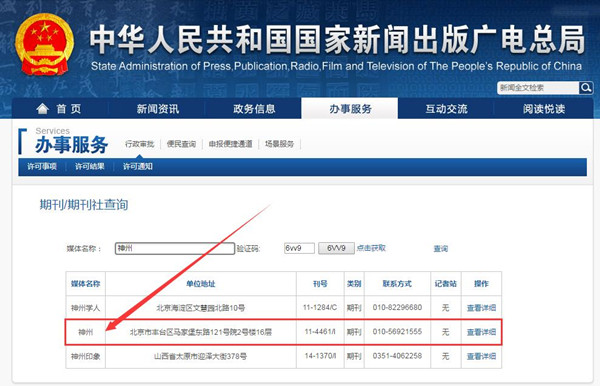Image resolution: width=600 pixels, height=386 pixels.
Task: Open 许可事项 in blue bar
Action: pyautogui.click(x=42, y=166)
